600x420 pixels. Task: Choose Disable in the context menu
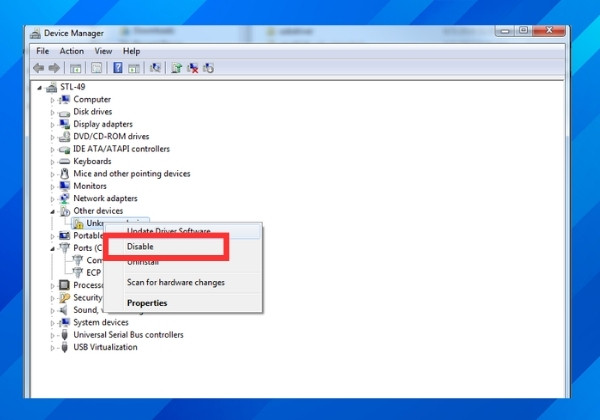pos(140,246)
